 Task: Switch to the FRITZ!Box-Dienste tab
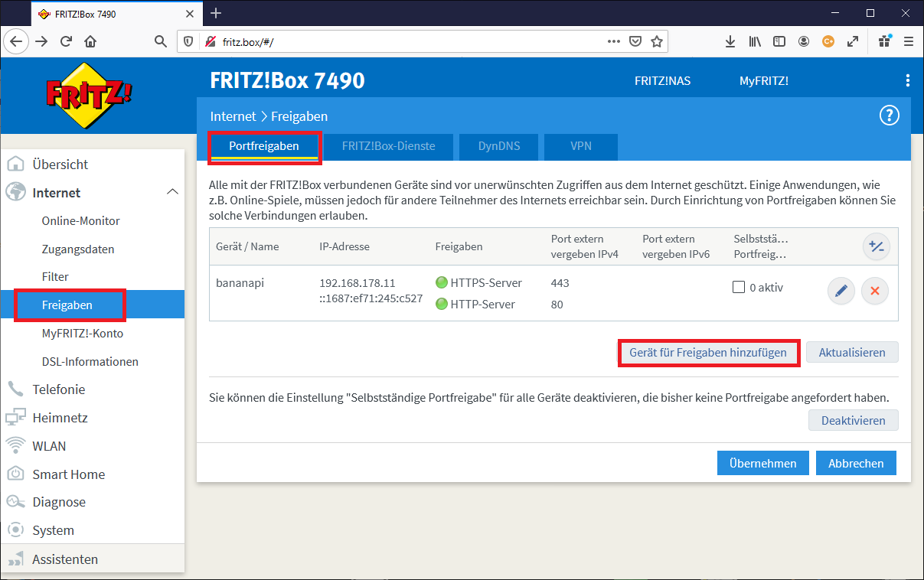(x=388, y=146)
